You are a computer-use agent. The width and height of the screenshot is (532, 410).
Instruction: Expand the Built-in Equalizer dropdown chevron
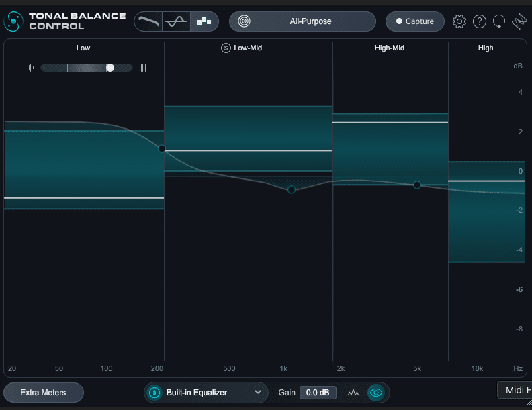(x=258, y=392)
